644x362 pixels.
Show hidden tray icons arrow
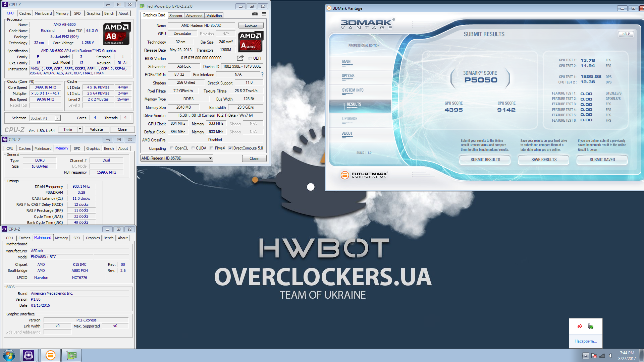tap(586, 356)
